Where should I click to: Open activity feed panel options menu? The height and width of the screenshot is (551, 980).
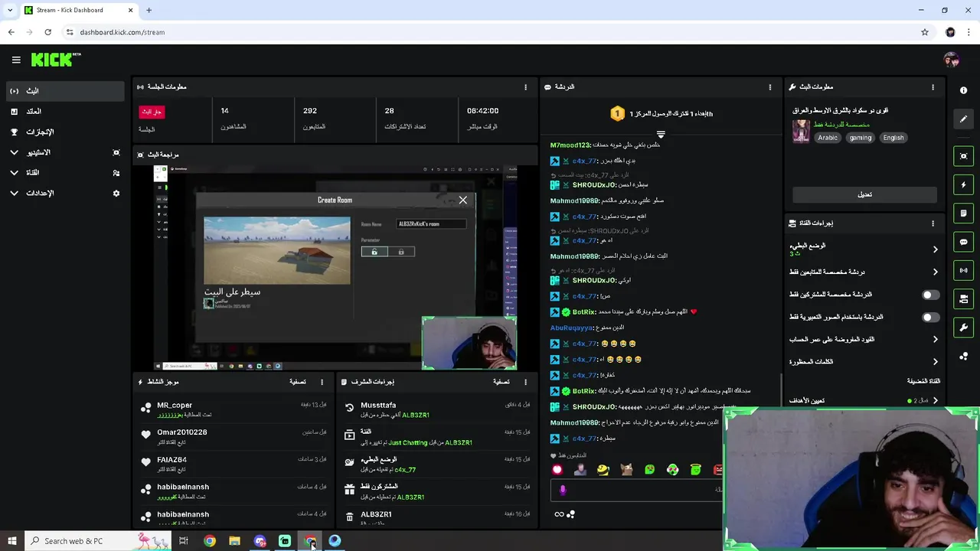coord(322,382)
